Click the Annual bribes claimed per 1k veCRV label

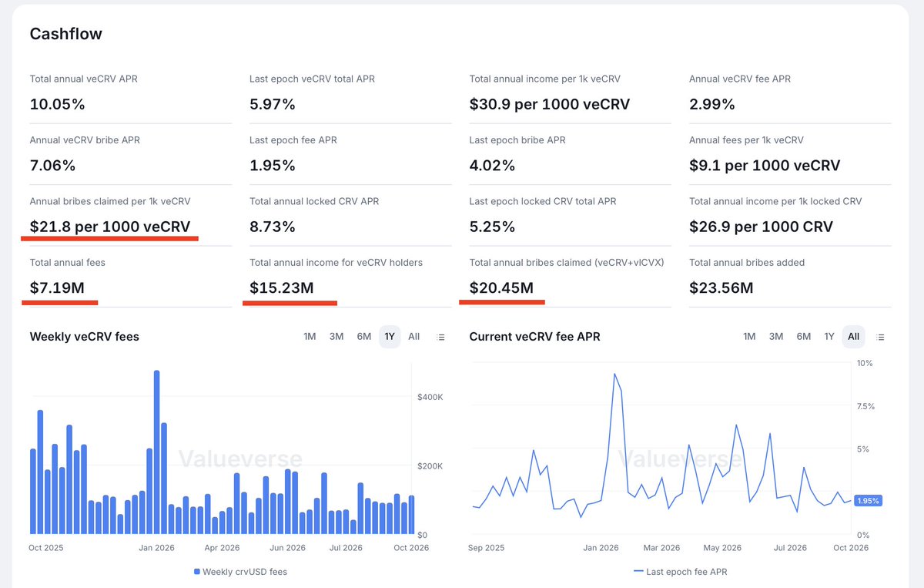point(110,201)
